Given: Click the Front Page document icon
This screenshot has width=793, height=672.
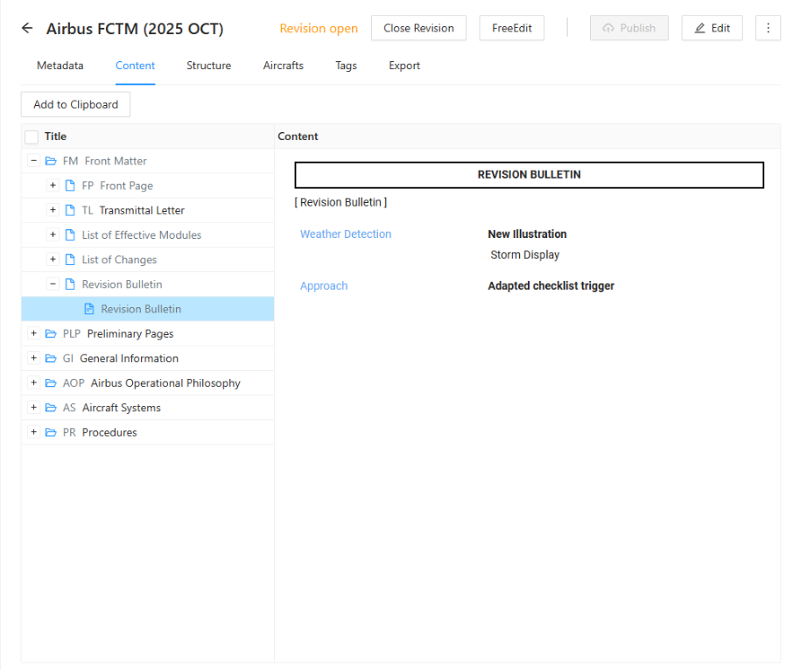Looking at the screenshot, I should [x=70, y=186].
